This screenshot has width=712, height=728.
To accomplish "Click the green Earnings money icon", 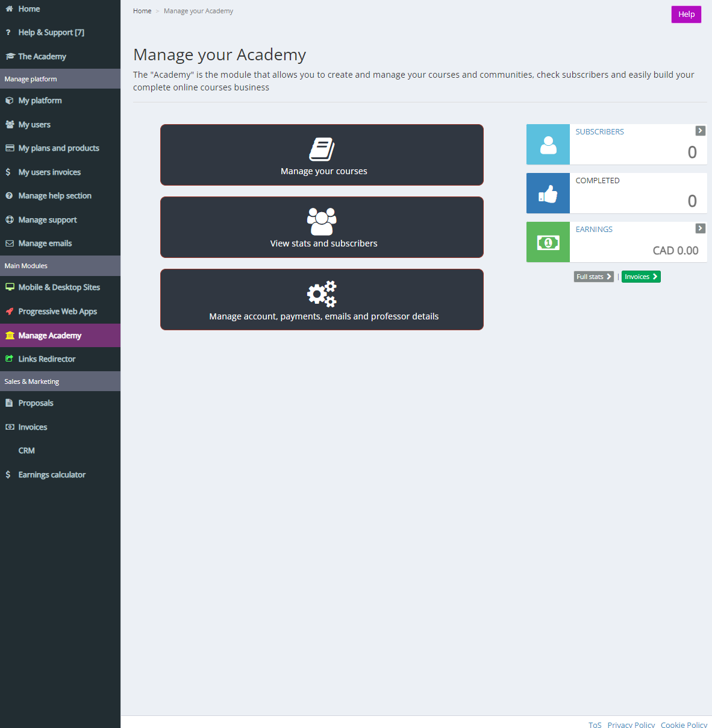I will 548,242.
